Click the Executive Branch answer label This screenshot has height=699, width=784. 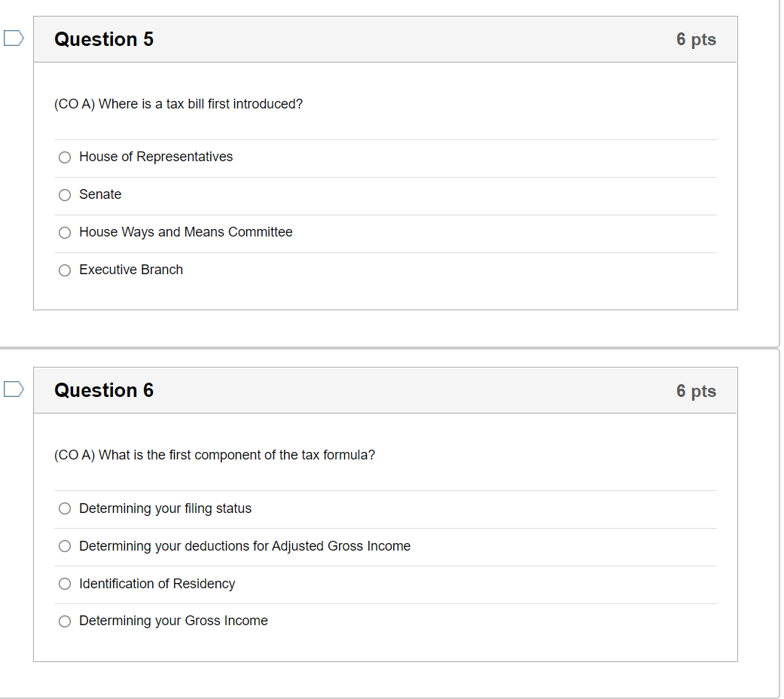point(130,270)
